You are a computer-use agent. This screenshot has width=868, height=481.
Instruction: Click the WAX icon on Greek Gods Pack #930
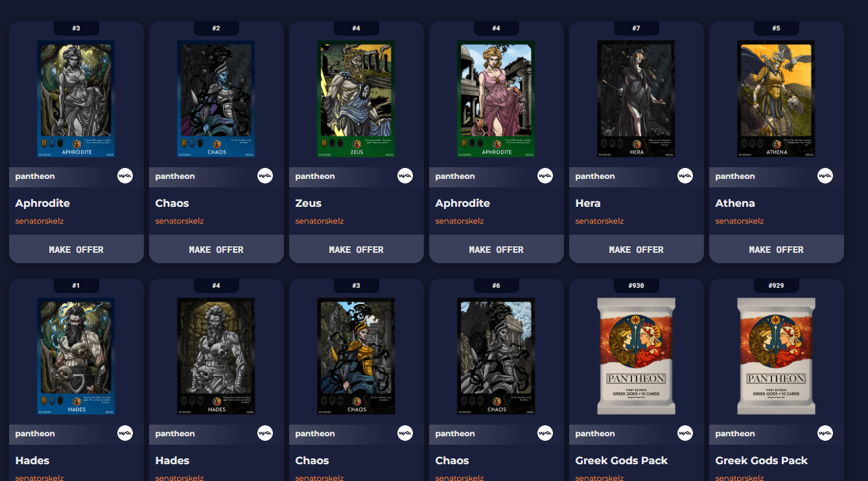point(685,433)
